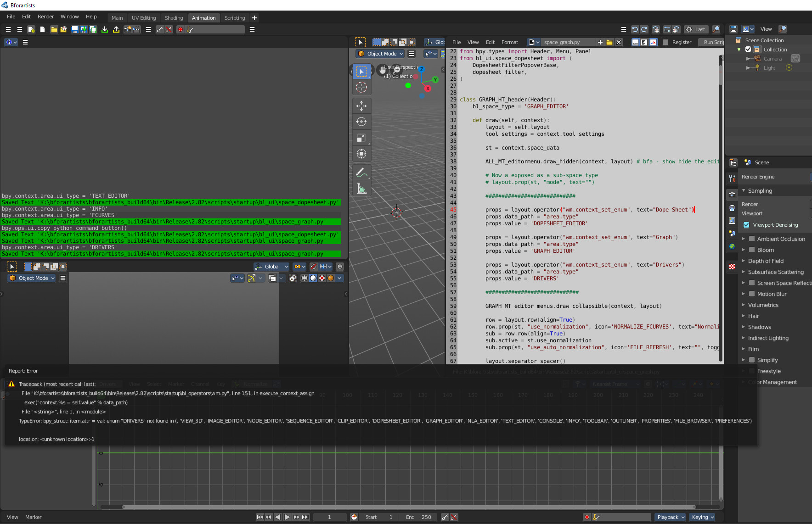This screenshot has height=524, width=812.
Task: Click the Undo icon in the top bar
Action: [x=635, y=29]
